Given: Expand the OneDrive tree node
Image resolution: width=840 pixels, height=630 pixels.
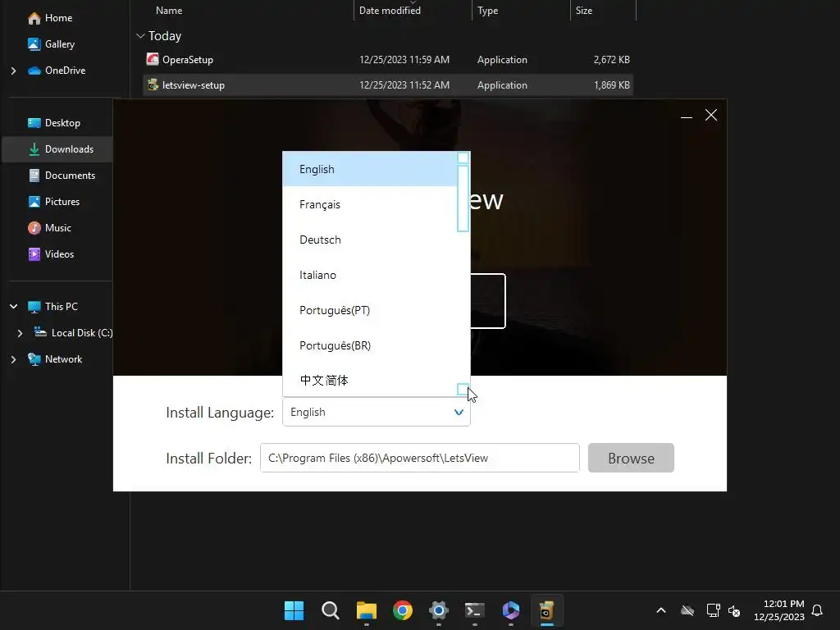Looking at the screenshot, I should click(x=13, y=71).
